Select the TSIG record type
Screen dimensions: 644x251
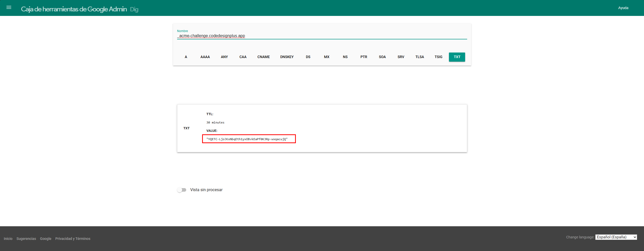coord(438,57)
